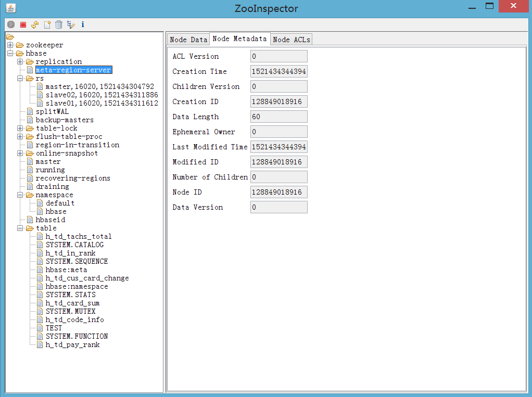Click the ACL Version value field
This screenshot has height=397, width=532.
tap(279, 56)
